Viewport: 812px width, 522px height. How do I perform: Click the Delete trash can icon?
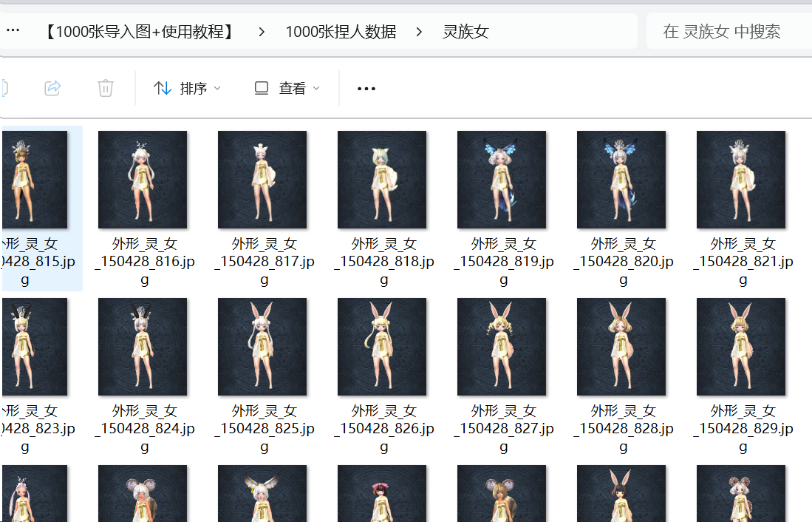point(105,88)
